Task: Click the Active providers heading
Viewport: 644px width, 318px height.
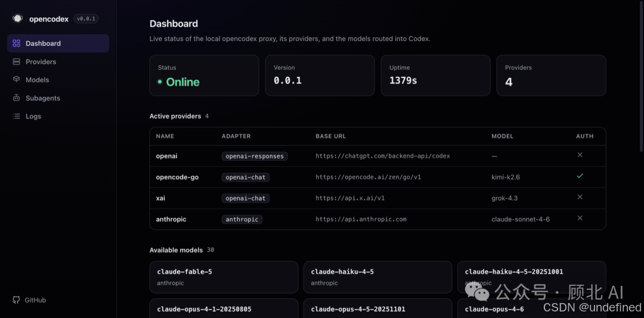Action: (175, 116)
